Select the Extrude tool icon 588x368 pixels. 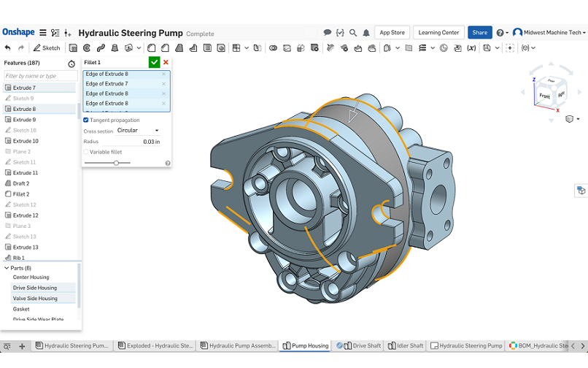73,47
